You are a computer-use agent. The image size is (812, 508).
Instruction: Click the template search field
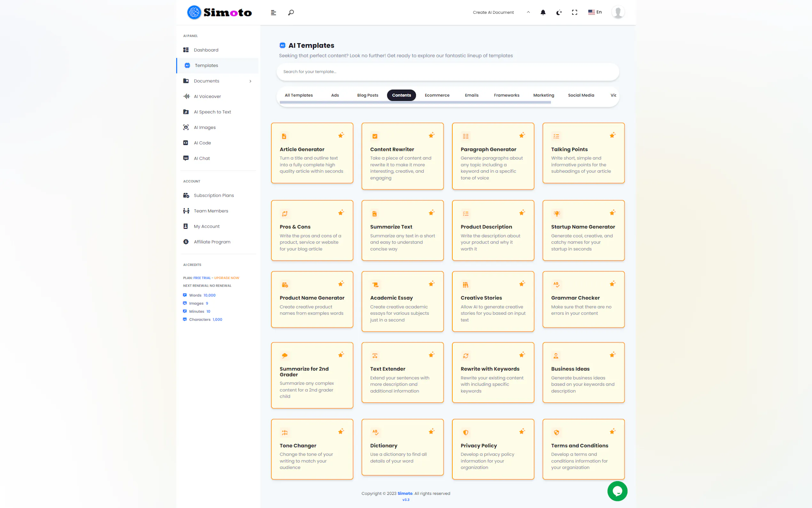click(448, 72)
